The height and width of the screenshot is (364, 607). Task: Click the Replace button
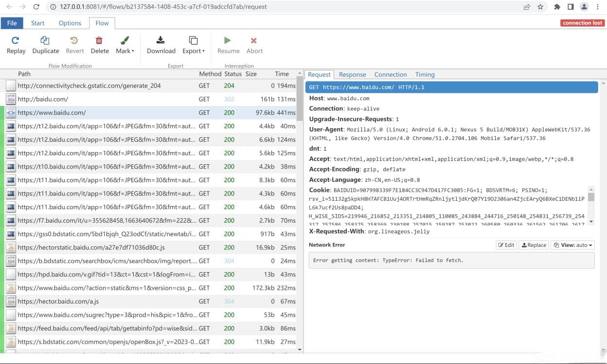(x=534, y=245)
